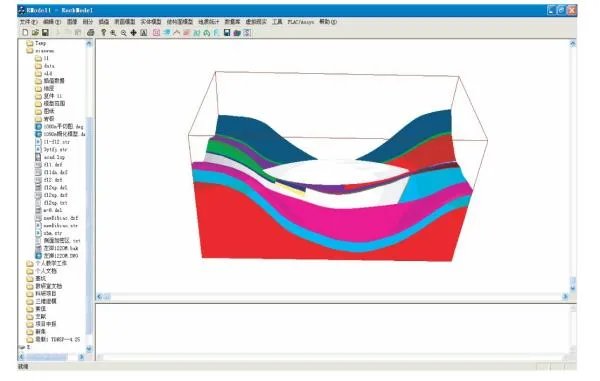The image size is (600, 381).
Task: Select the 1080m平切图.dwg file
Action: 59,126
